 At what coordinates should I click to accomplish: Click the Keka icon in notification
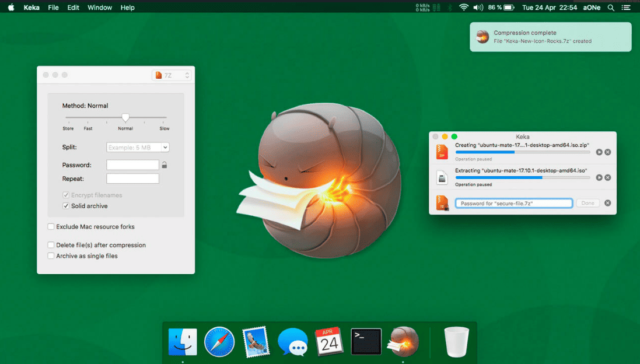point(482,37)
